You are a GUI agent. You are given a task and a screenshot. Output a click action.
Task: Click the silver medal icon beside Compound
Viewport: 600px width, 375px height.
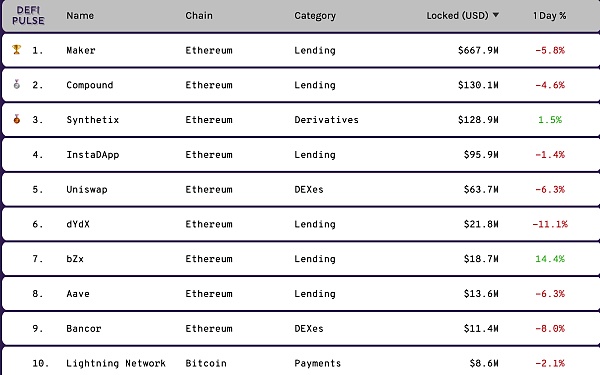pyautogui.click(x=16, y=84)
